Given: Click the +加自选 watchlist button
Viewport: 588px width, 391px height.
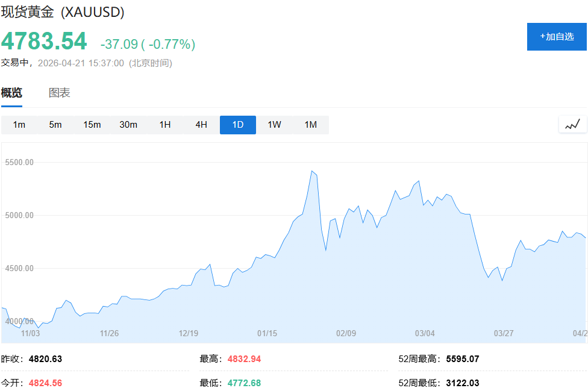Looking at the screenshot, I should pyautogui.click(x=557, y=37).
